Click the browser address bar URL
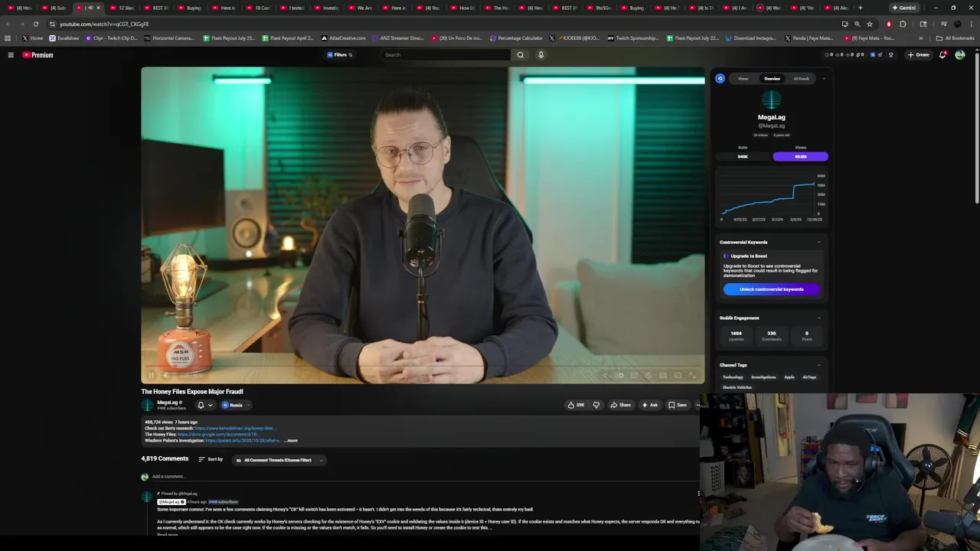Screen dimensions: 980x551 pos(104,24)
